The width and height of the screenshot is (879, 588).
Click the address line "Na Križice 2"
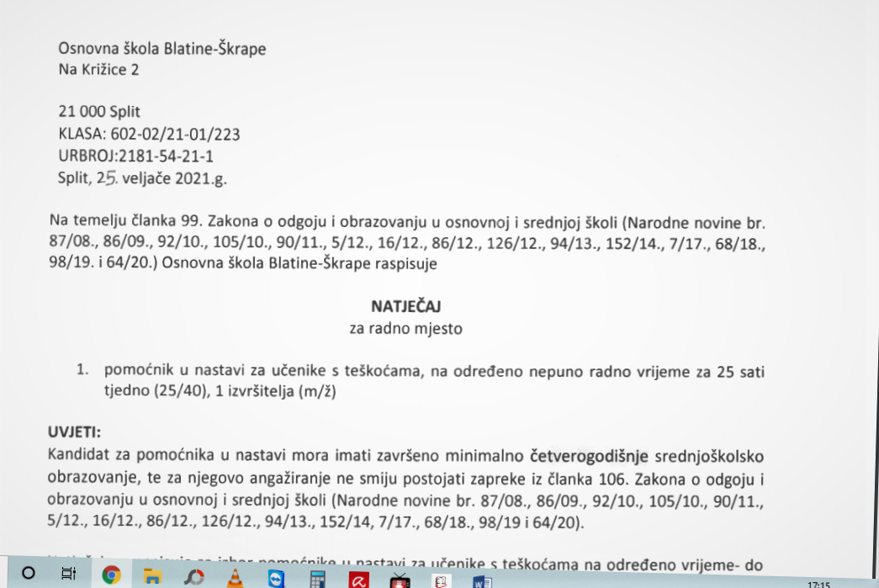98,70
